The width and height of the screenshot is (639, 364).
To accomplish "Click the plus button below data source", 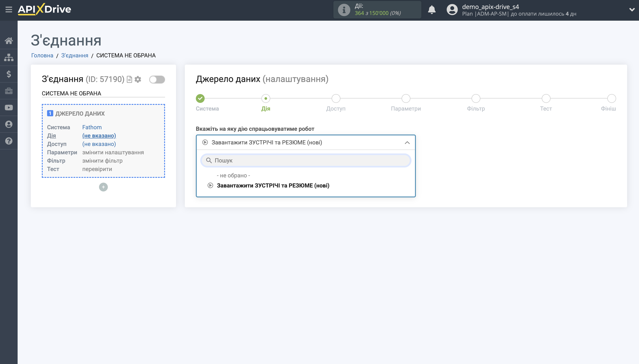I will tap(103, 187).
